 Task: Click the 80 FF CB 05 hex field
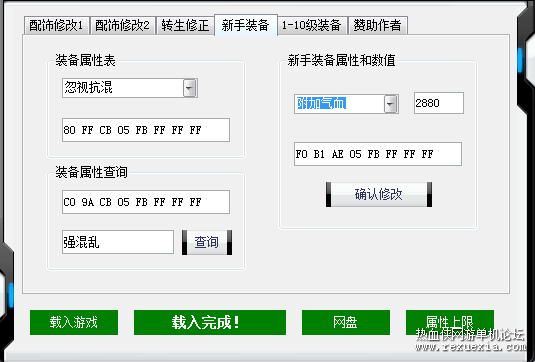(146, 130)
